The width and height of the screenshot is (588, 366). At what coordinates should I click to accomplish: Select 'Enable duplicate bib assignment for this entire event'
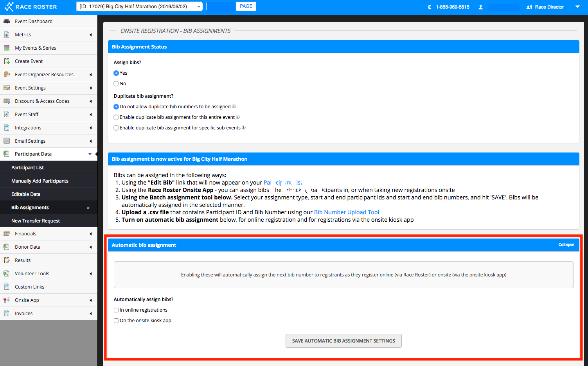click(x=116, y=117)
